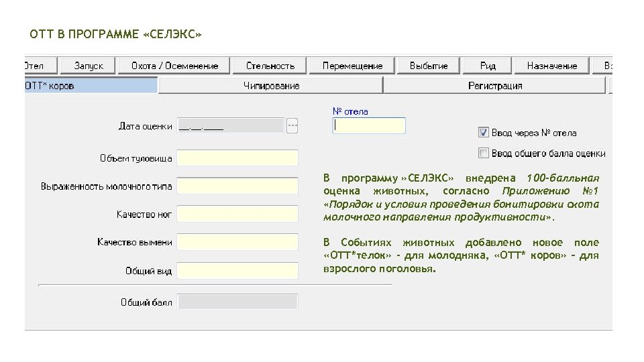Switch to the Регистрация tab

coord(494,86)
